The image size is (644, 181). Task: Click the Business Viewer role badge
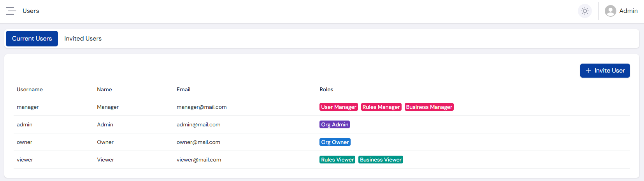click(x=381, y=160)
